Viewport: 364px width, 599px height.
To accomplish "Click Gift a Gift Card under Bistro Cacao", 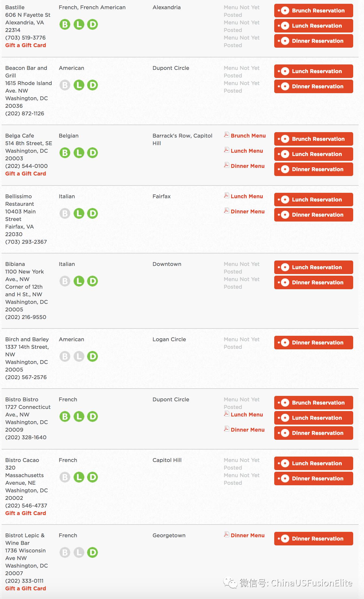I will 26,513.
